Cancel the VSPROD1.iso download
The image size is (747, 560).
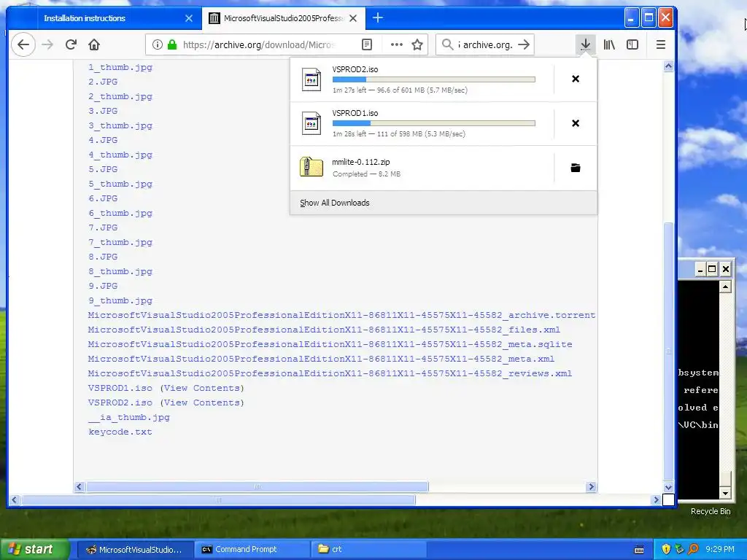[576, 123]
